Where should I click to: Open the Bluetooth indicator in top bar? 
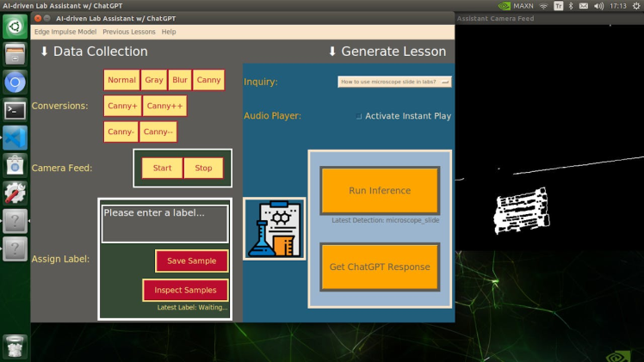click(572, 6)
